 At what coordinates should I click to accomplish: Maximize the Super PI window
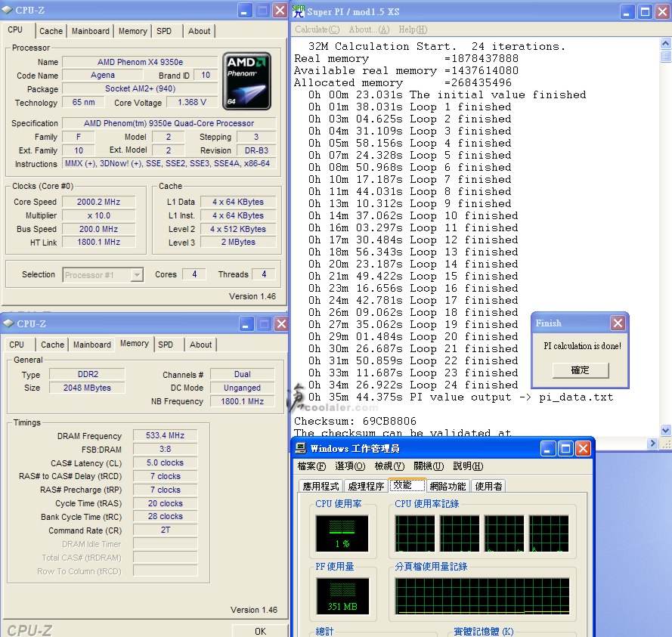tap(645, 12)
